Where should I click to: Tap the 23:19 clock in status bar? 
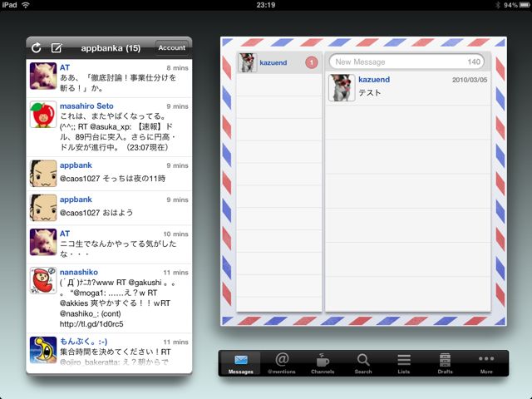tap(266, 5)
